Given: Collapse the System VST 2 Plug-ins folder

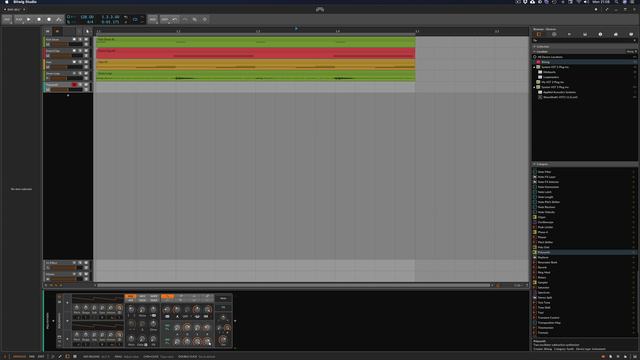Looking at the screenshot, I should (535, 87).
